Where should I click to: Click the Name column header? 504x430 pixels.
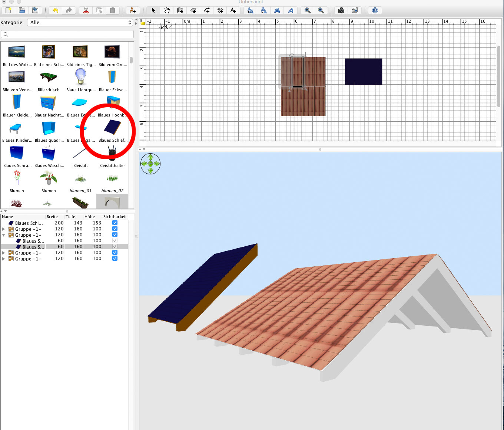click(22, 217)
